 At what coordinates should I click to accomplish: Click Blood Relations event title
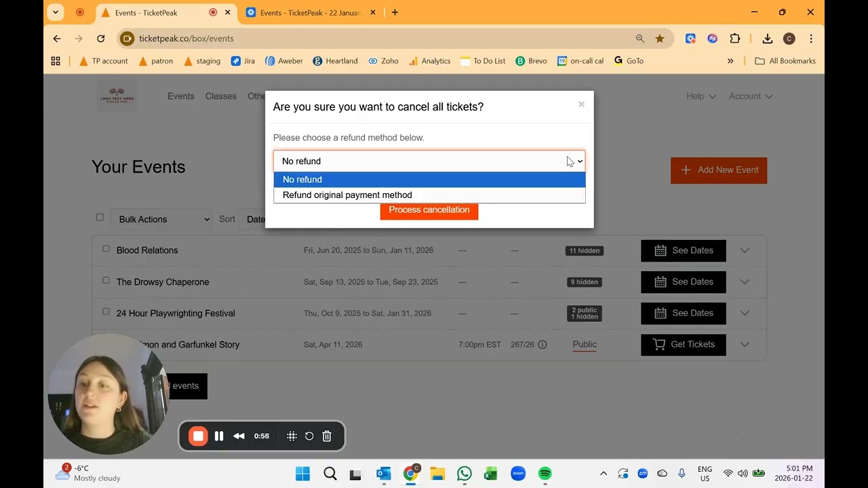(x=147, y=251)
